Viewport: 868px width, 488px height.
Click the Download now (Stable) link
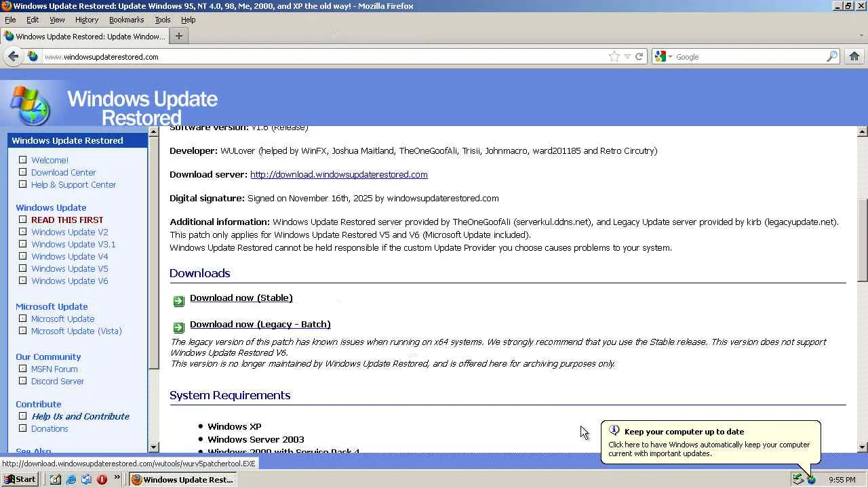pyautogui.click(x=241, y=298)
